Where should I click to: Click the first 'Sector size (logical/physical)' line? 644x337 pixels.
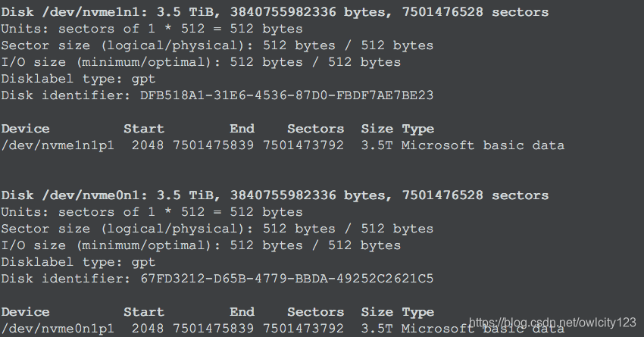click(217, 45)
